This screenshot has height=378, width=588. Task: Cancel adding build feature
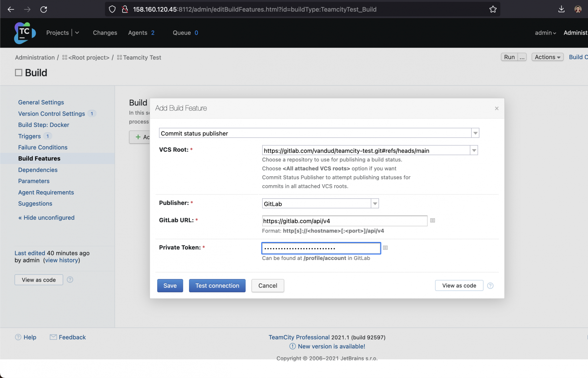pos(268,286)
